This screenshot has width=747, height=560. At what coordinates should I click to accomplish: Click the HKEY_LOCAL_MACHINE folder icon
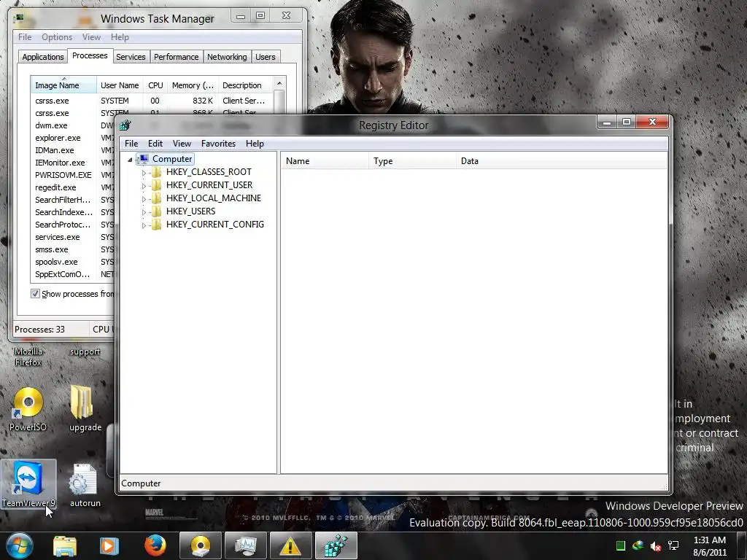[x=156, y=198]
